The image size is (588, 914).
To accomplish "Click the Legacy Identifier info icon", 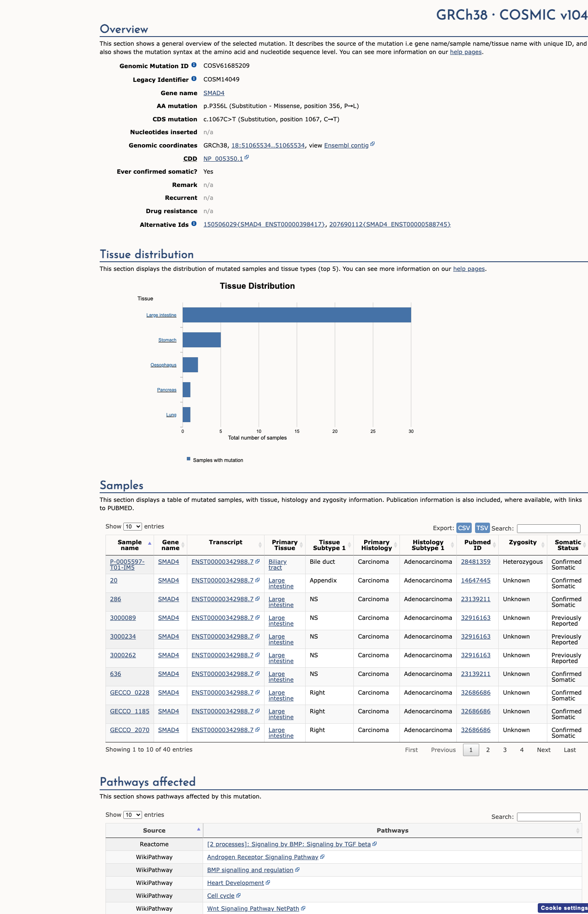I will pos(194,79).
